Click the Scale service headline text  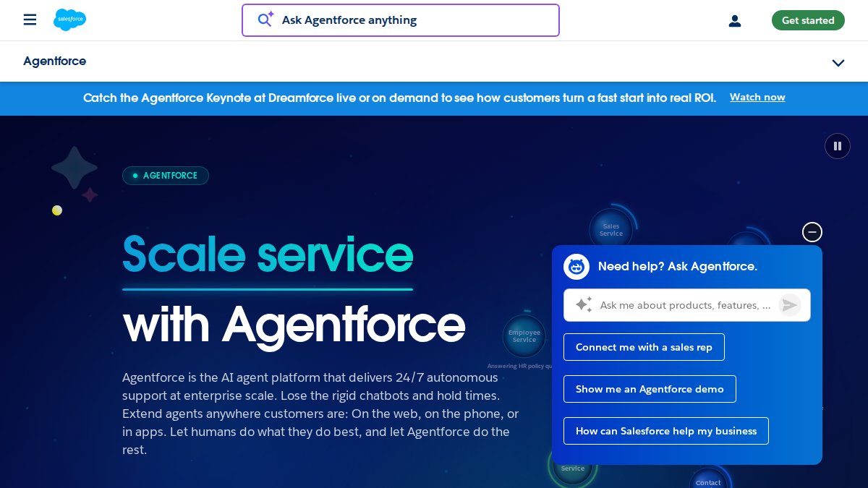click(x=268, y=255)
